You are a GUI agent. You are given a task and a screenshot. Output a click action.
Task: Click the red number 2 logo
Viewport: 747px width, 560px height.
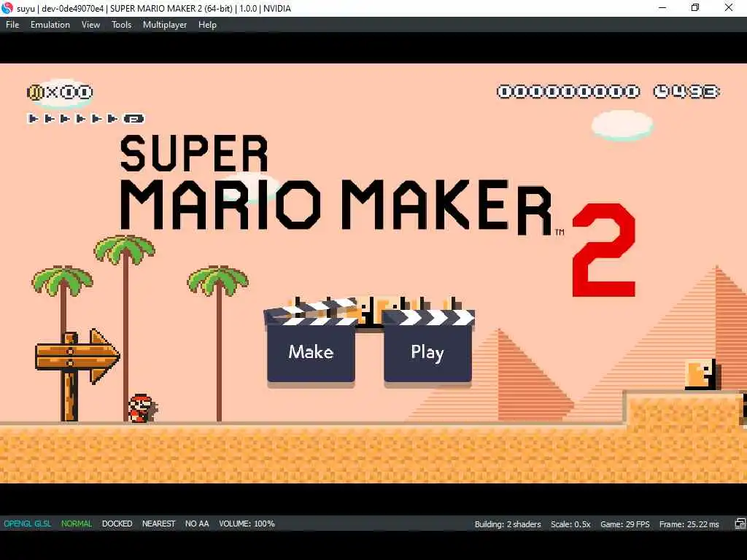coord(604,250)
